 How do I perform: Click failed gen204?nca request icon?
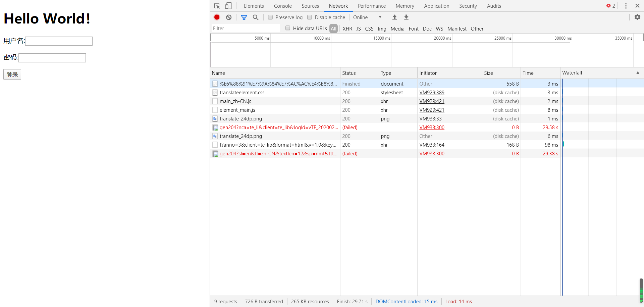pos(215,127)
